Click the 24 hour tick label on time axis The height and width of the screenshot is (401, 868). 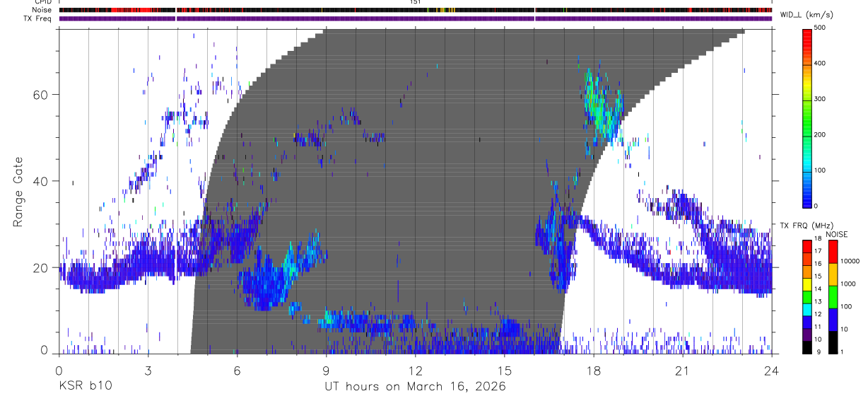click(x=772, y=371)
